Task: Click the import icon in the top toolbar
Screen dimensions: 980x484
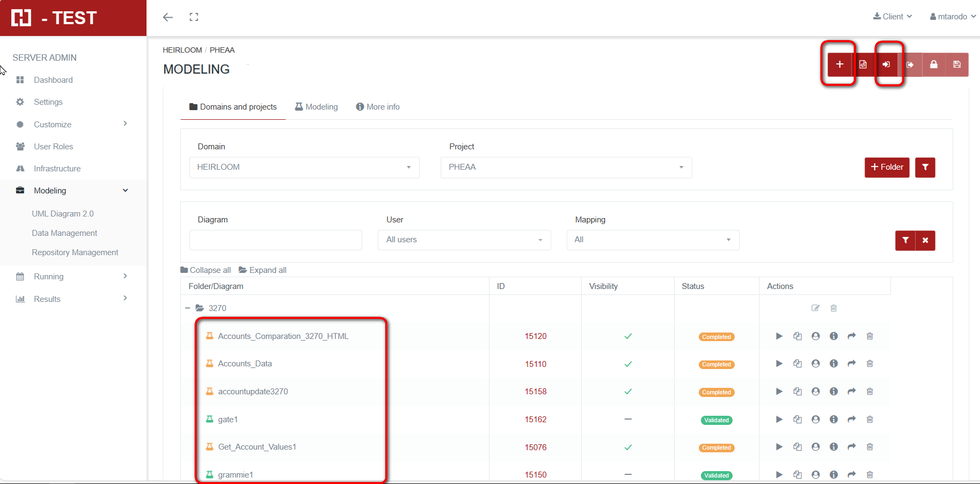Action: click(x=886, y=64)
